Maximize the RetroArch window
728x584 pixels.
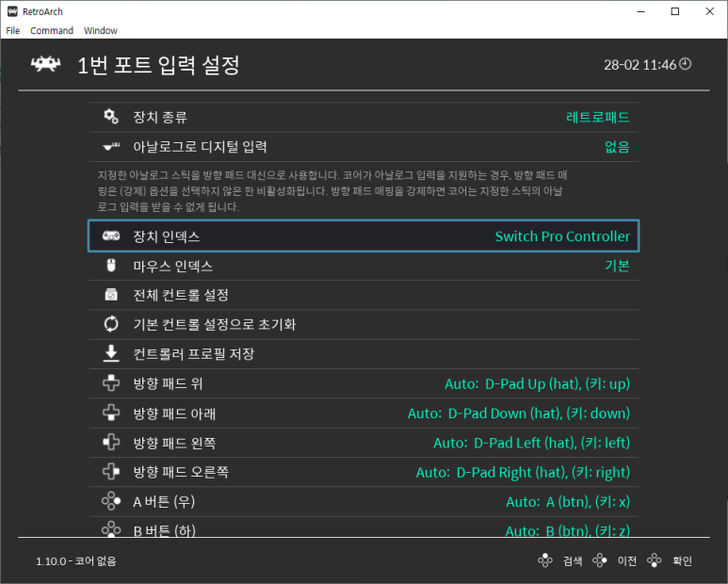[x=675, y=11]
